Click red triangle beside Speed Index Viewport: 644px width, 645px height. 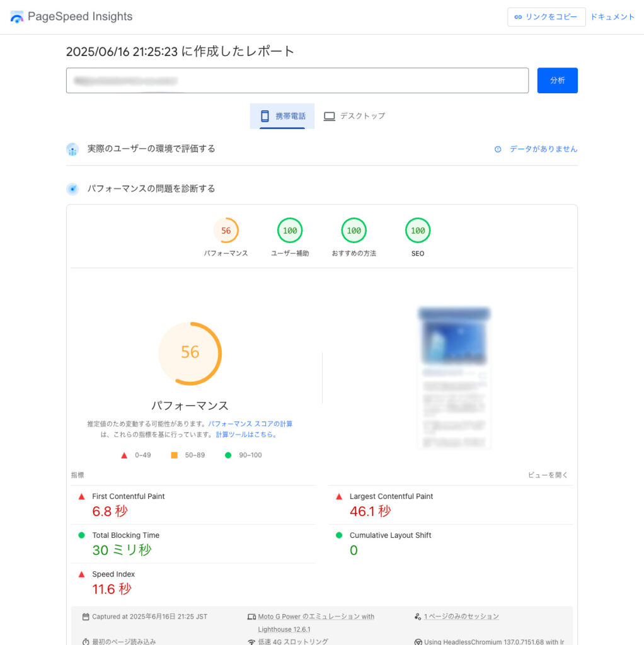[81, 574]
